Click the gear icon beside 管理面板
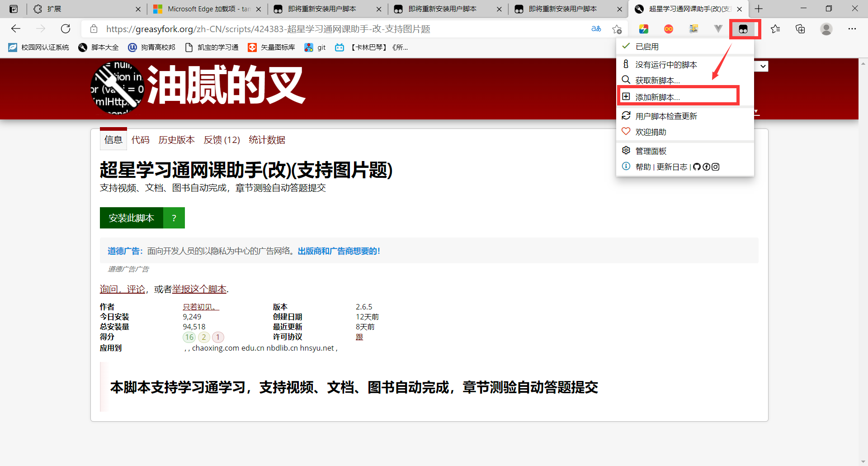 point(626,150)
